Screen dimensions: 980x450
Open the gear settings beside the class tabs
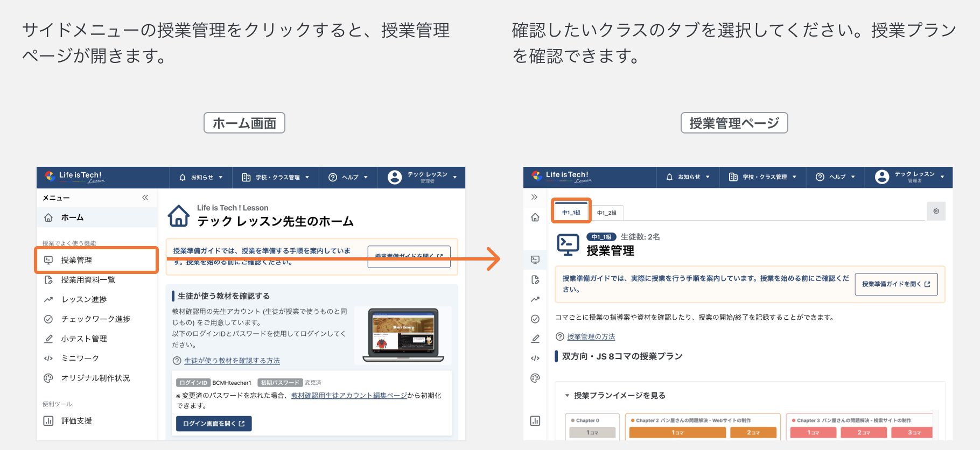[936, 211]
